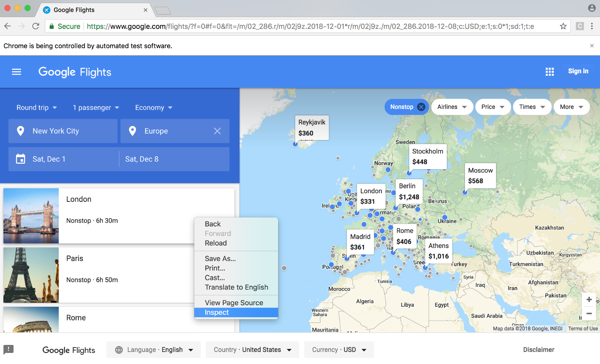Click the extension icon beside bookmark star

(580, 26)
